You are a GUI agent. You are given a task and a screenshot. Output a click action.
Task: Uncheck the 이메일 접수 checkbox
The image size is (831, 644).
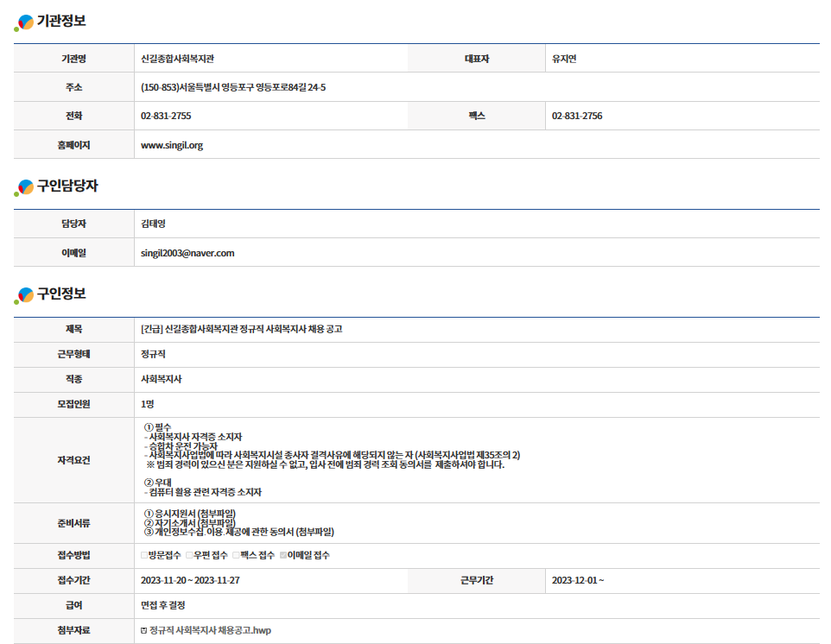282,555
